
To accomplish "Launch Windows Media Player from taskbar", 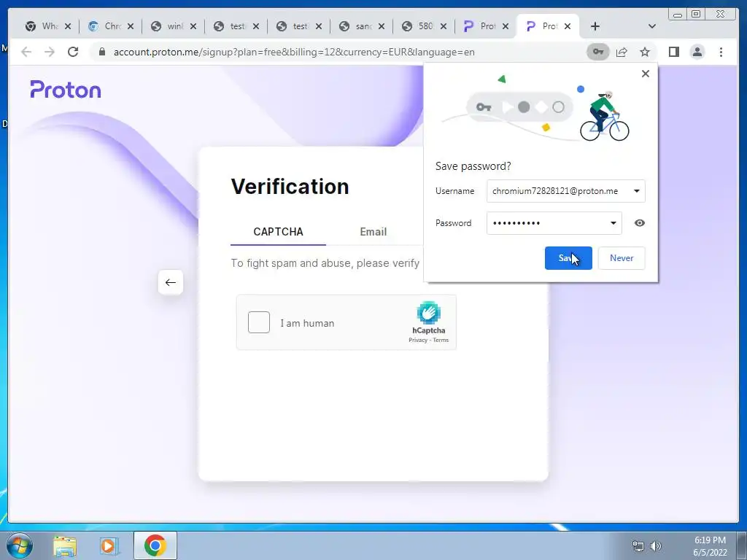I will point(109,545).
